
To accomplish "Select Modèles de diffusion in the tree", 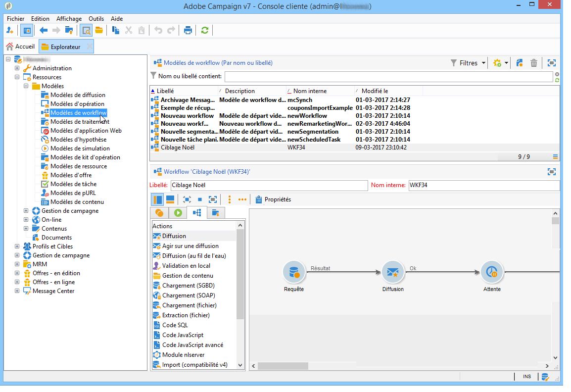I will pyautogui.click(x=78, y=95).
